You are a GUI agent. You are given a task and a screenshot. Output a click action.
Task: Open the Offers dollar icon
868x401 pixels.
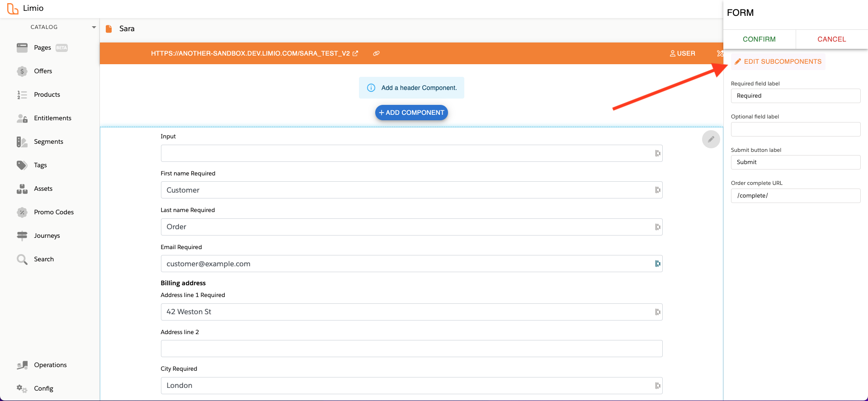point(22,71)
